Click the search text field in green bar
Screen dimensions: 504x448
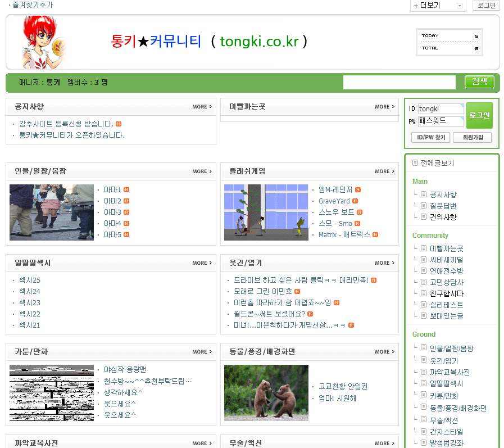coord(399,83)
